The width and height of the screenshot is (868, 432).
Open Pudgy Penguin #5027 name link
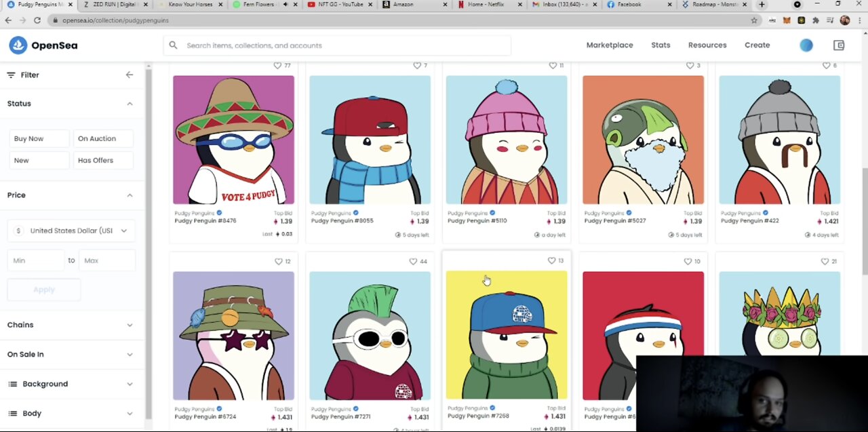click(x=615, y=221)
